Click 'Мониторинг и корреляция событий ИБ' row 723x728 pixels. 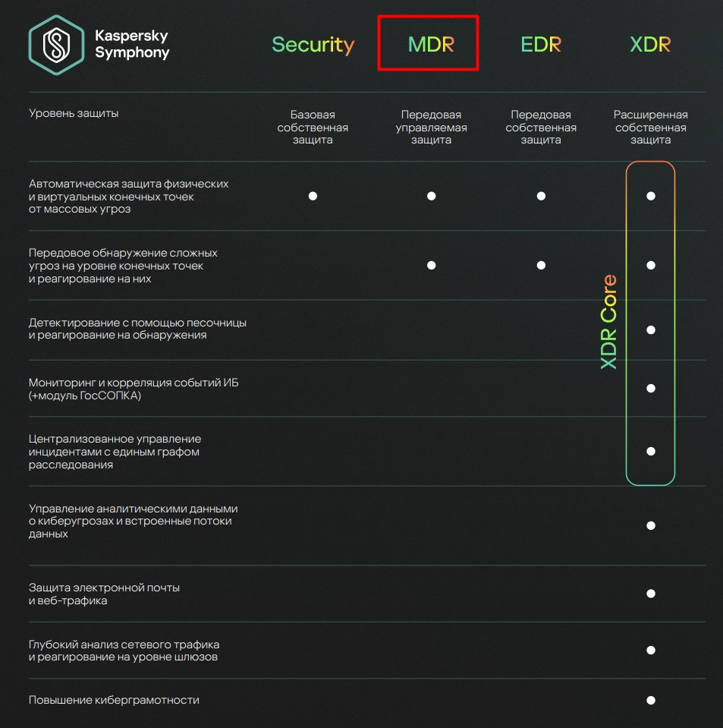coord(134,389)
